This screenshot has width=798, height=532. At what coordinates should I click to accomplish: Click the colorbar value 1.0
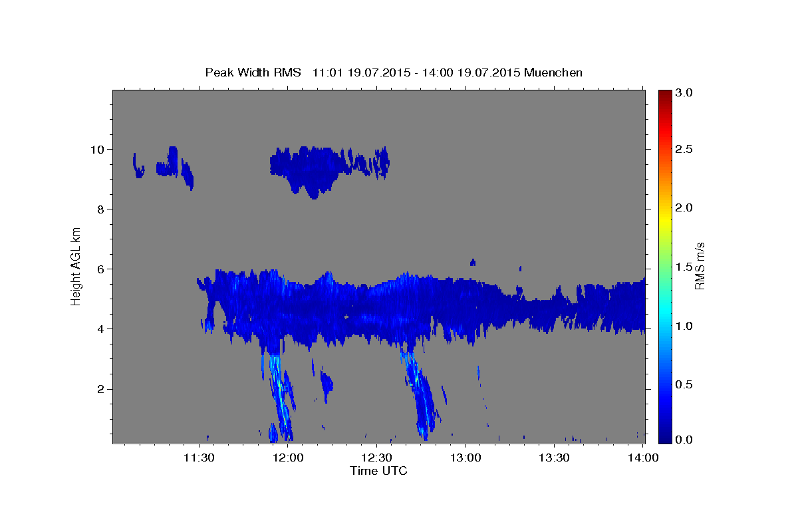pyautogui.click(x=684, y=326)
